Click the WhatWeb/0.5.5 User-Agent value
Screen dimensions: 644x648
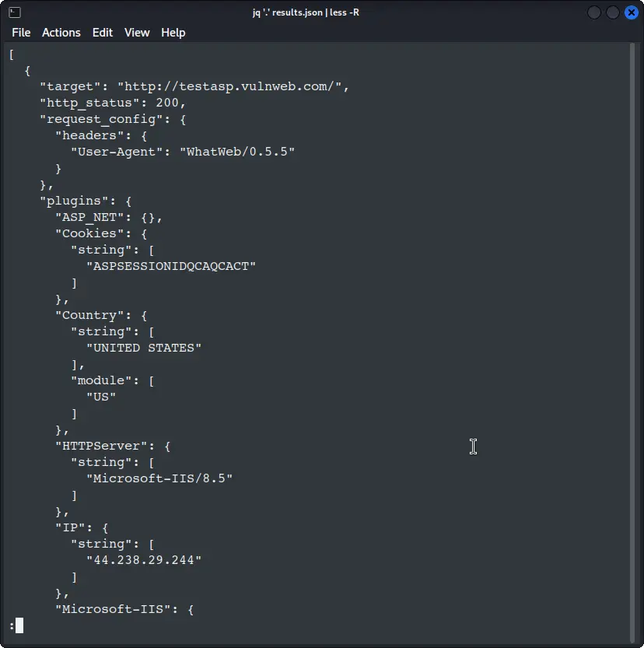click(x=241, y=152)
